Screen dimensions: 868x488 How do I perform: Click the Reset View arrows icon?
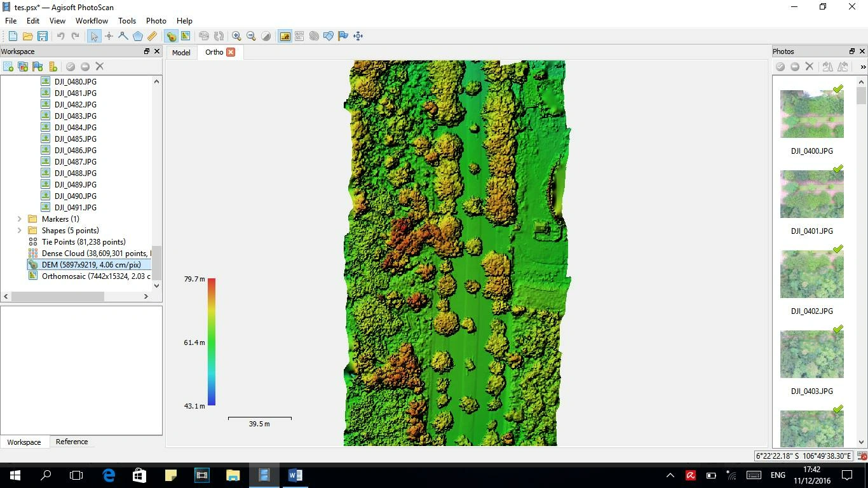coord(358,36)
